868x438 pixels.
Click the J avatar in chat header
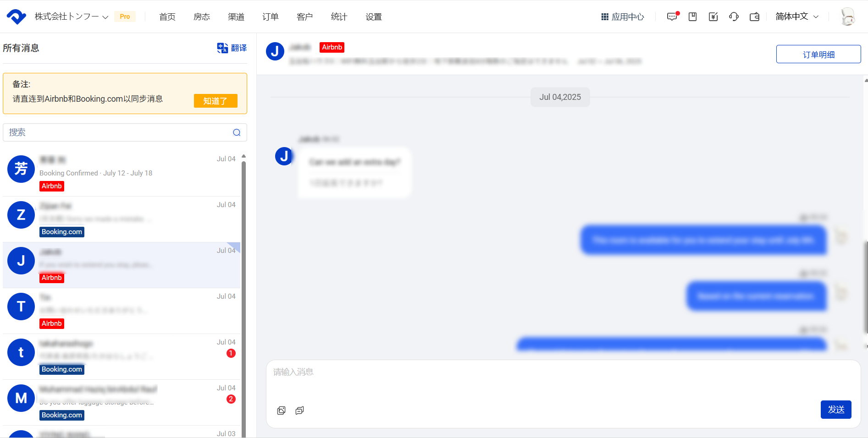coord(275,51)
